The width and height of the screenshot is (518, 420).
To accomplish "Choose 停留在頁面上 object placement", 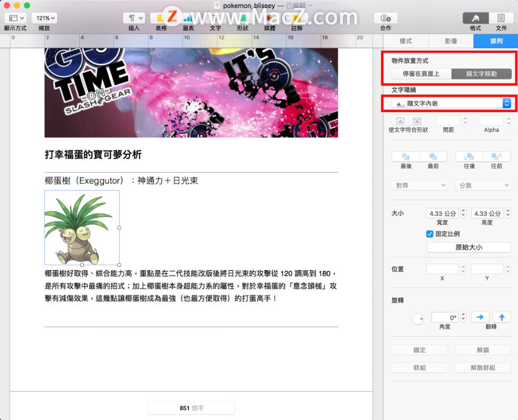I will pos(421,73).
